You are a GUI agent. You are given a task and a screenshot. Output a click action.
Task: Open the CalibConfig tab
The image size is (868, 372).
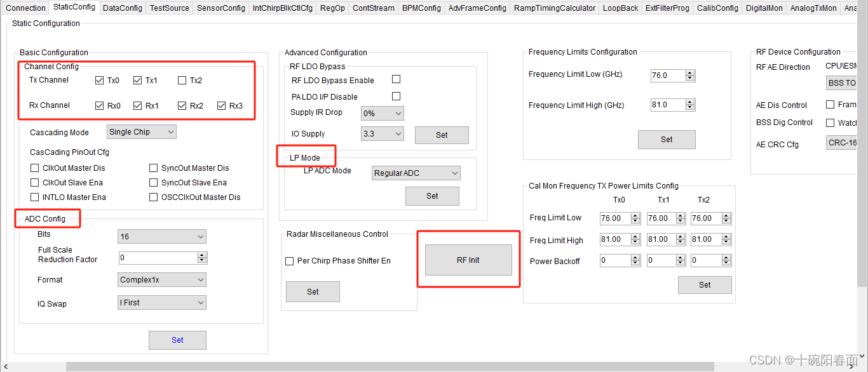[x=717, y=8]
